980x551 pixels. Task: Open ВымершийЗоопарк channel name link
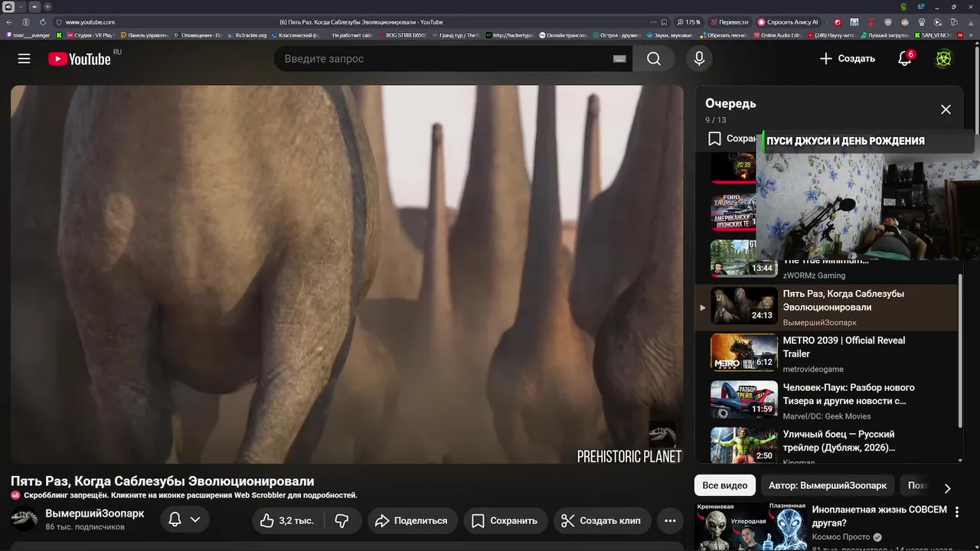coord(94,514)
